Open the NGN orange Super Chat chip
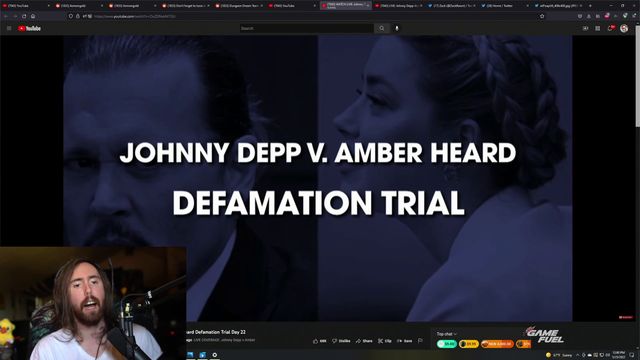The image size is (640, 360). 497,344
